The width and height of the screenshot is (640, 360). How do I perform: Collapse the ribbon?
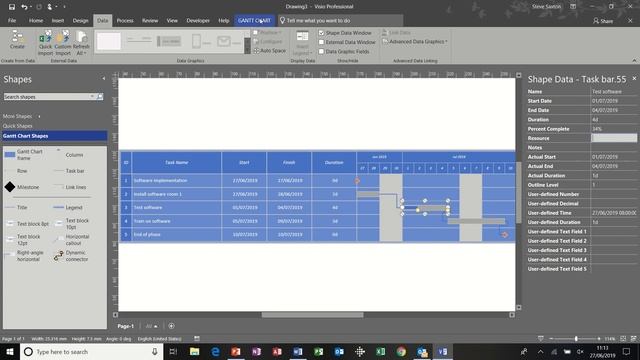(634, 60)
